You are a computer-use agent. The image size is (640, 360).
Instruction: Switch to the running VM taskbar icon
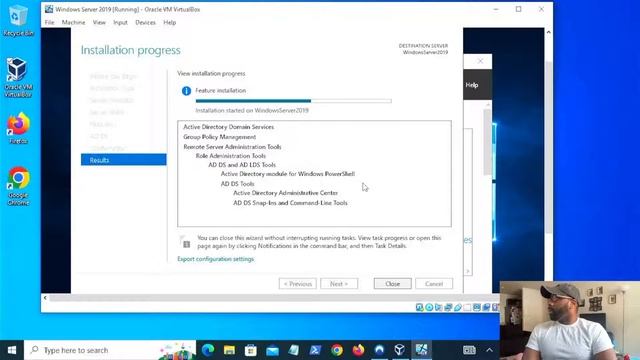coord(421,350)
